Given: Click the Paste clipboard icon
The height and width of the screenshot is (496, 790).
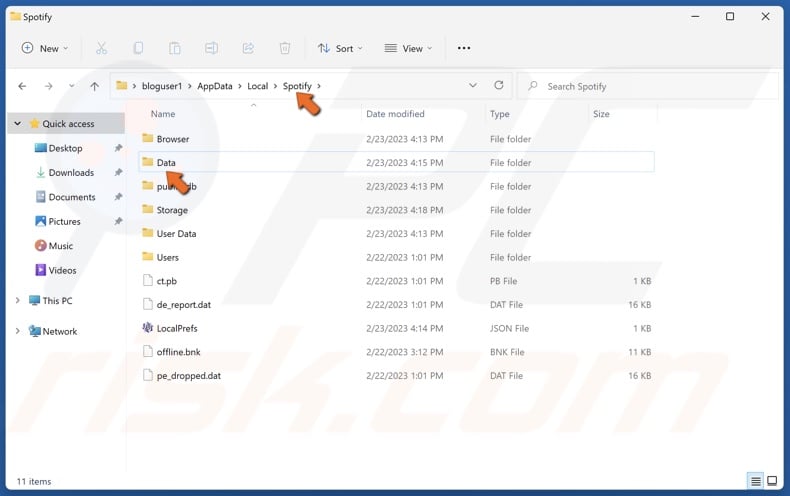Looking at the screenshot, I should click(x=175, y=48).
